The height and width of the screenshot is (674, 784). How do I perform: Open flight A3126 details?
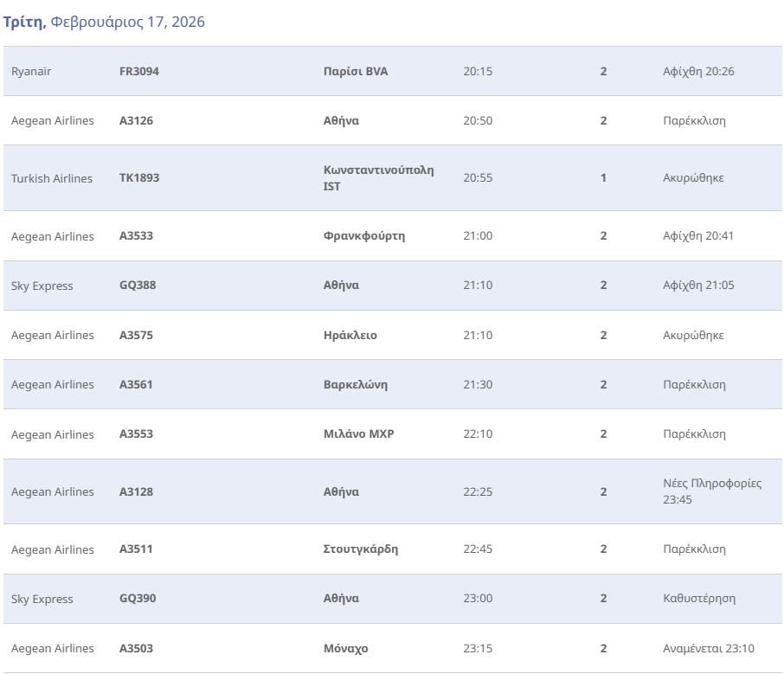tap(136, 120)
